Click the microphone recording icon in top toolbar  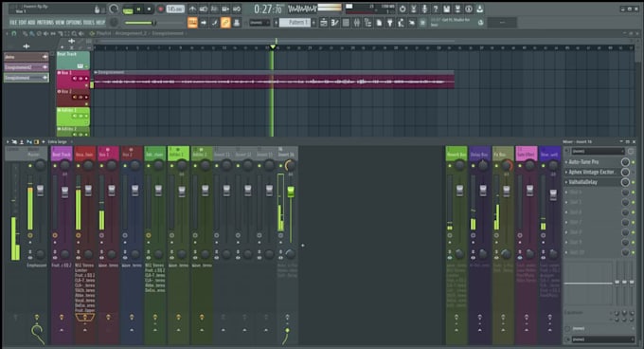click(x=424, y=9)
